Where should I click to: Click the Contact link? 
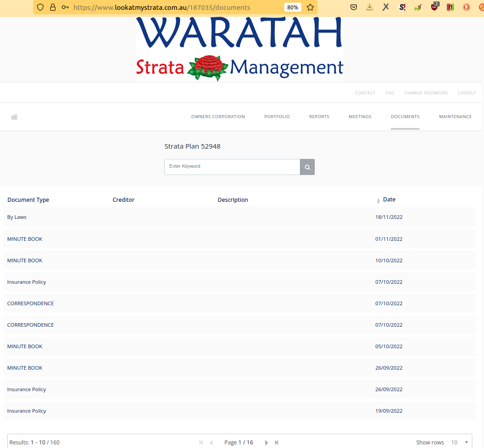click(365, 93)
